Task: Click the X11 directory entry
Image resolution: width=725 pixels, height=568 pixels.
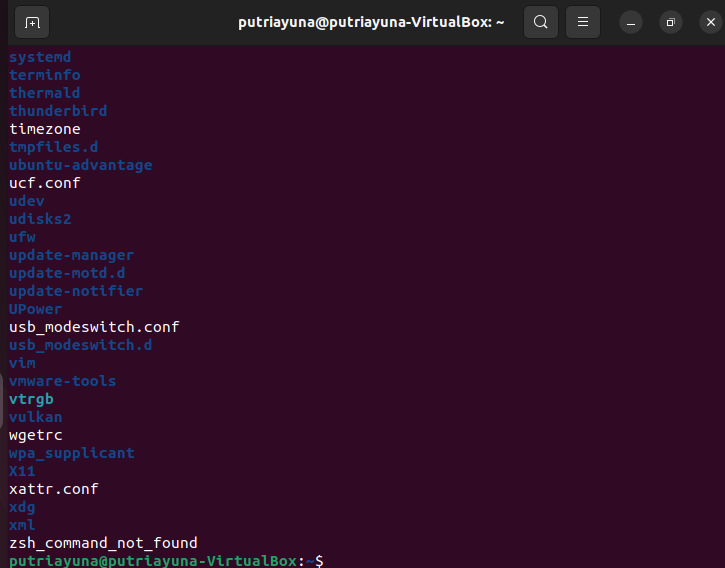Action: [x=22, y=471]
